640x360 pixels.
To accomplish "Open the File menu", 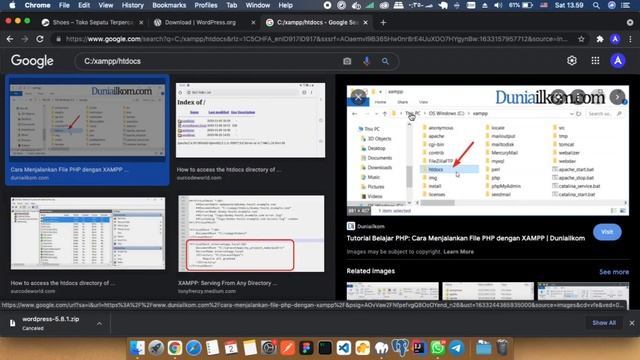I will click(64, 5).
